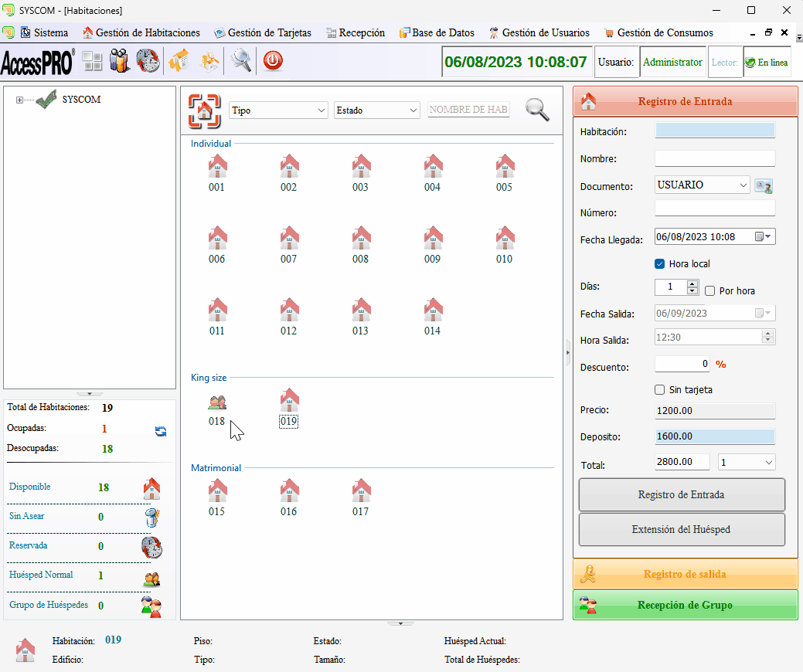Click the room scan icon left of Tipo
Screen dimensions: 803x672
204,110
